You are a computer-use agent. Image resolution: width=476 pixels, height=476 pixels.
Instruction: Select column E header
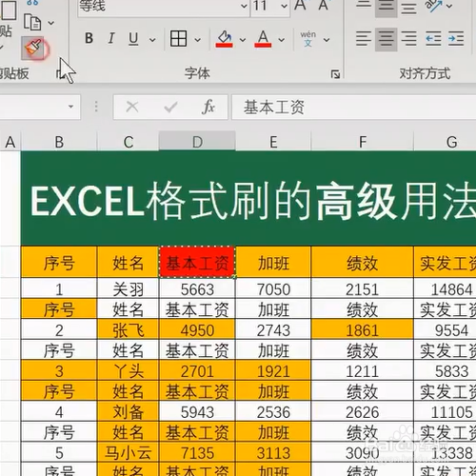(273, 142)
